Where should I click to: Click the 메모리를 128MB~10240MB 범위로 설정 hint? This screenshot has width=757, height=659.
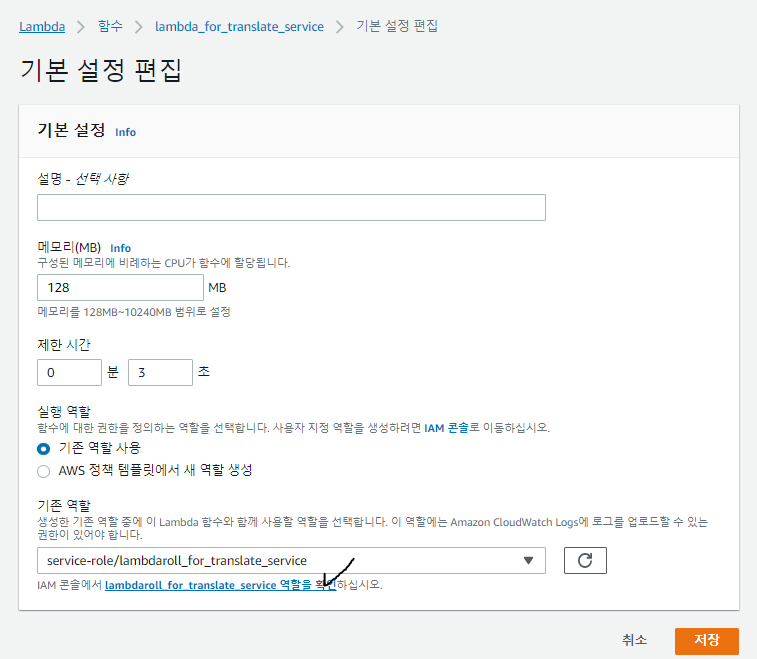pyautogui.click(x=134, y=312)
